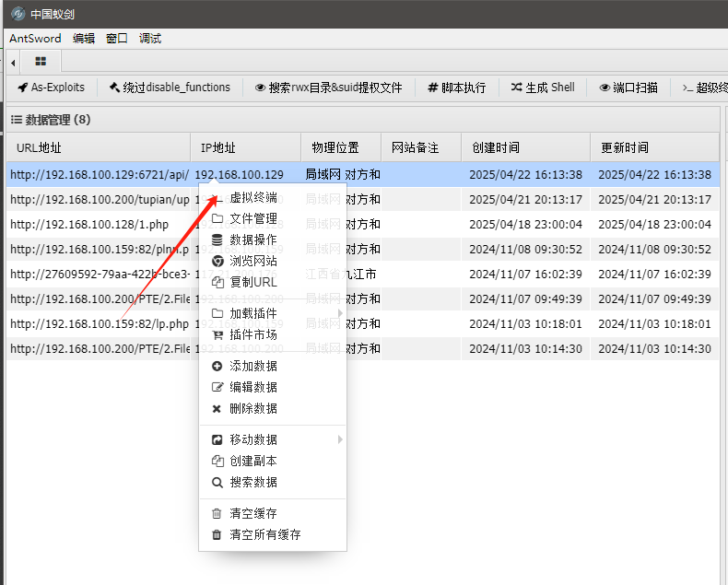Click the X icon for 删除数据
Image resolution: width=728 pixels, height=585 pixels.
[x=217, y=408]
